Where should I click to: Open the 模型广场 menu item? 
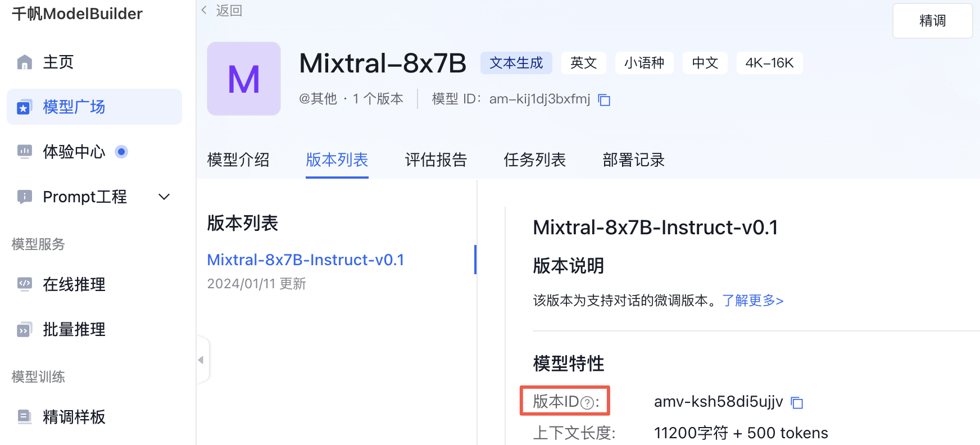pyautogui.click(x=94, y=107)
